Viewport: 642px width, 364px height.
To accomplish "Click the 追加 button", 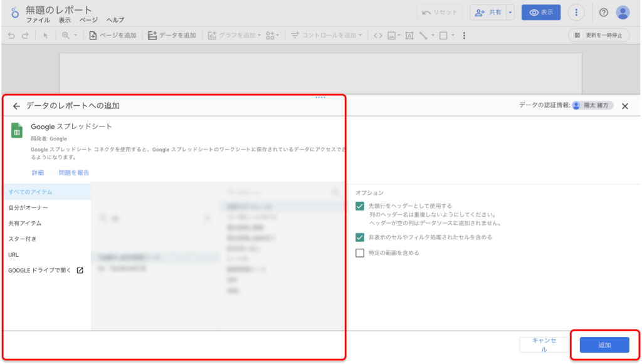I will pyautogui.click(x=604, y=345).
